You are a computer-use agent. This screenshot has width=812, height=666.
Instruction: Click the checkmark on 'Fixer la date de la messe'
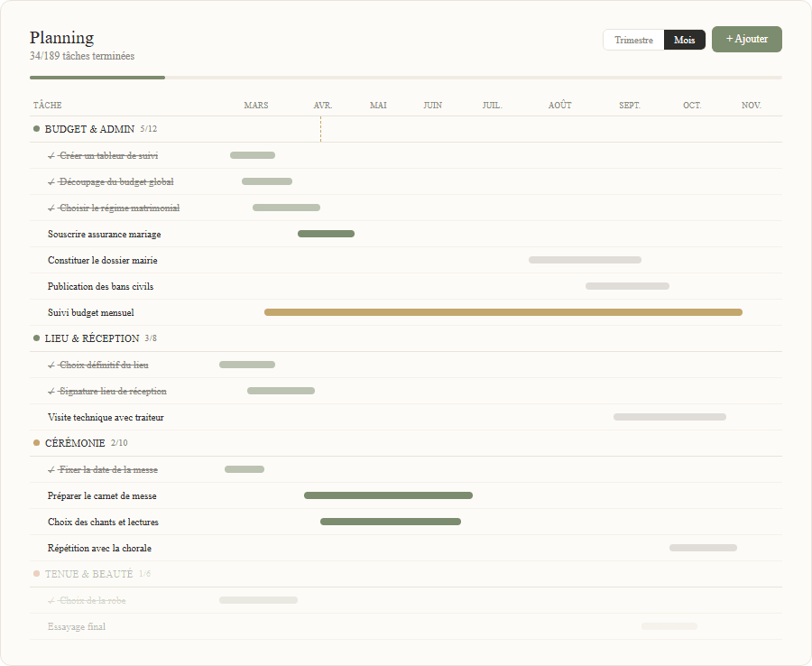pyautogui.click(x=51, y=469)
